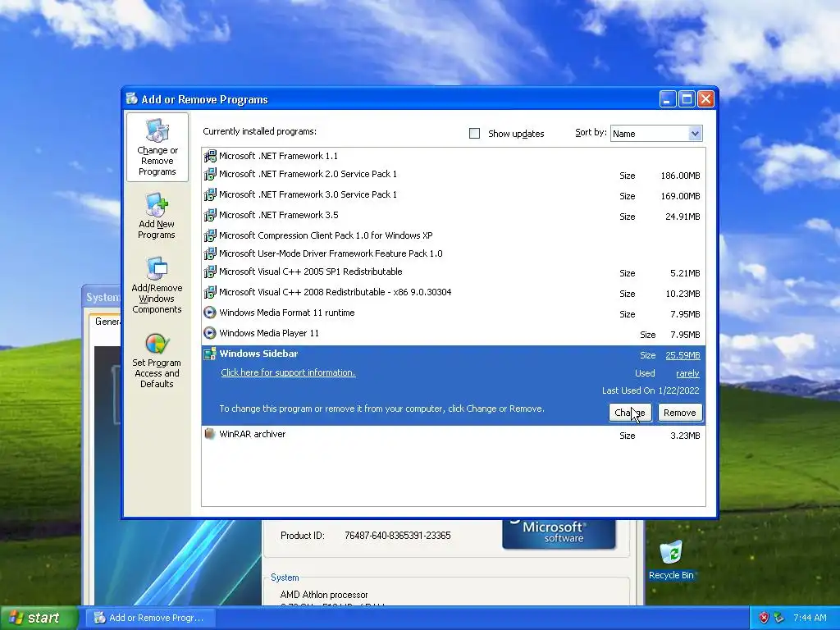Open Add/Remove Windows Components icon
Screen dimensions: 840x630
click(157, 285)
